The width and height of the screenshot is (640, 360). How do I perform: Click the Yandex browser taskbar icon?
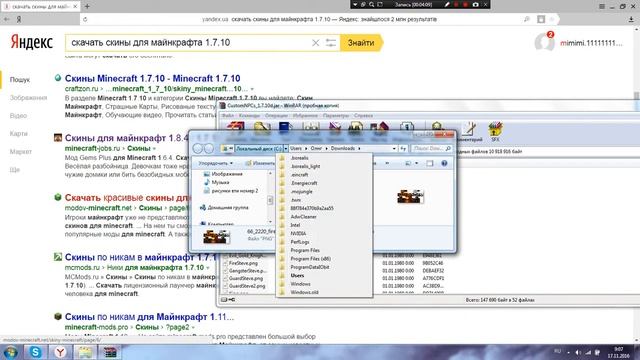click(x=60, y=352)
